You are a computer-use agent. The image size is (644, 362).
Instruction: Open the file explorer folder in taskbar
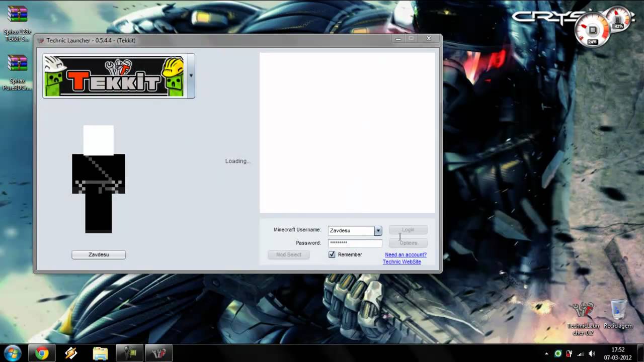[x=100, y=353]
